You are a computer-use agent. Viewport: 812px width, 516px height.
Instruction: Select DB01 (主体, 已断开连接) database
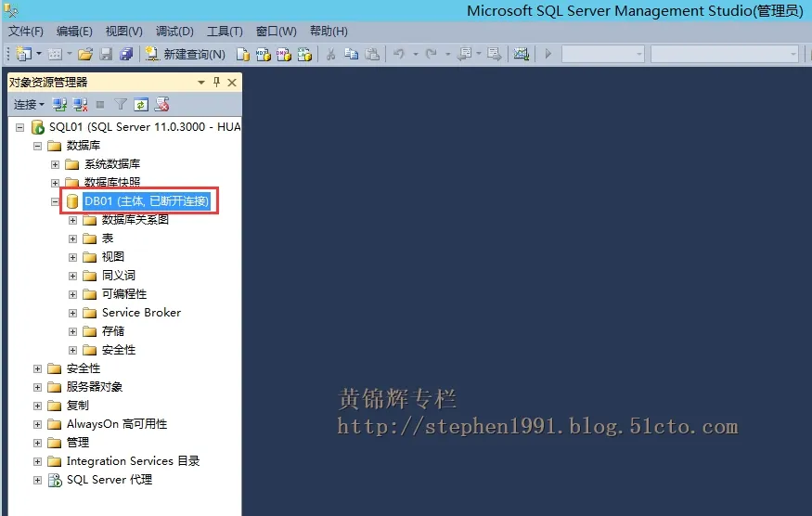pyautogui.click(x=146, y=201)
